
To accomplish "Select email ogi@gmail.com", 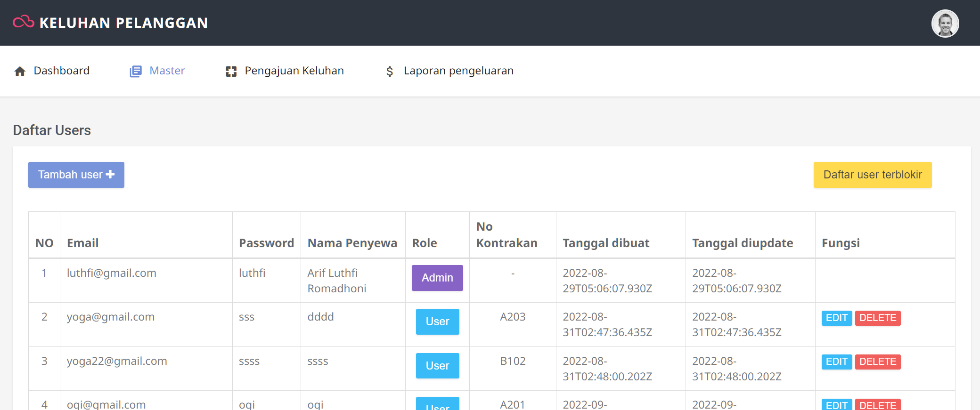I will coord(106,404).
